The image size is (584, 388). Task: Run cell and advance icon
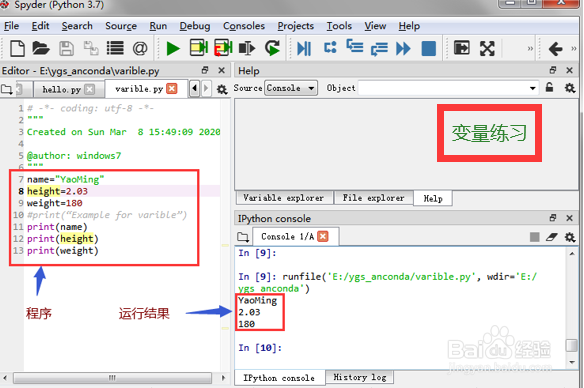click(x=223, y=48)
